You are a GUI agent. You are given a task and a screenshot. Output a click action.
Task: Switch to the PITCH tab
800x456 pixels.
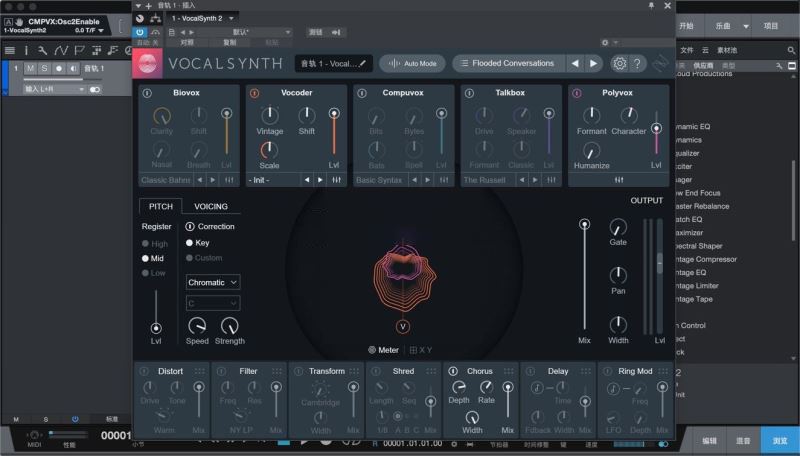(x=161, y=207)
